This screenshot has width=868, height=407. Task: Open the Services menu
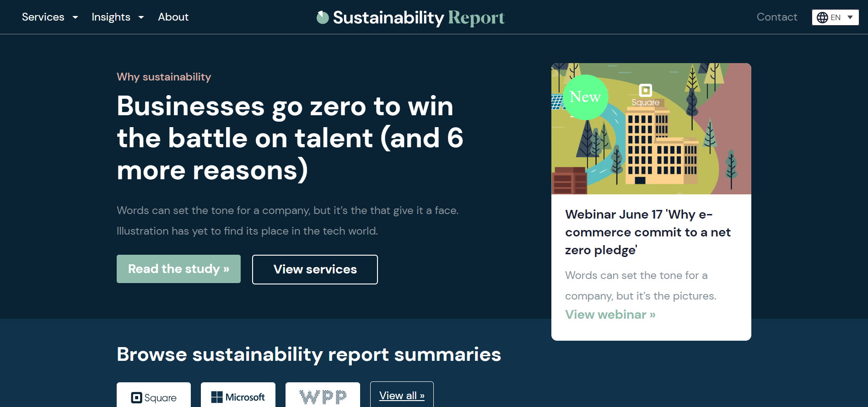tap(43, 17)
